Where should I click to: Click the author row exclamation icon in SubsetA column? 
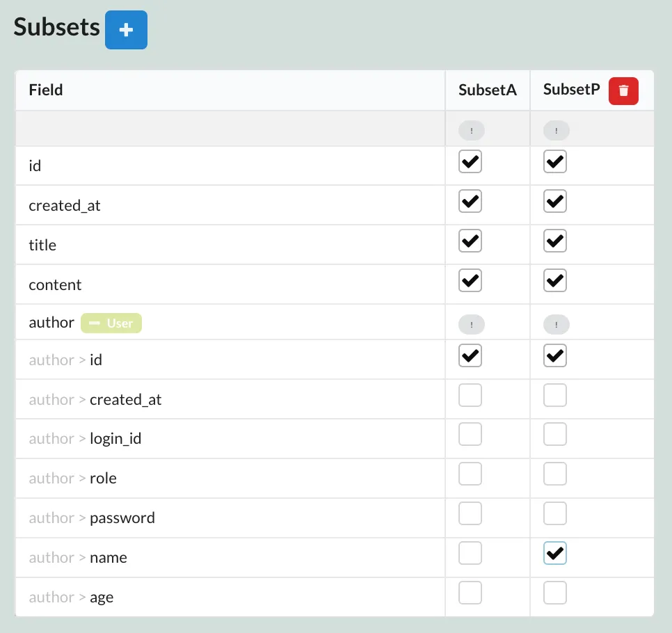471,324
